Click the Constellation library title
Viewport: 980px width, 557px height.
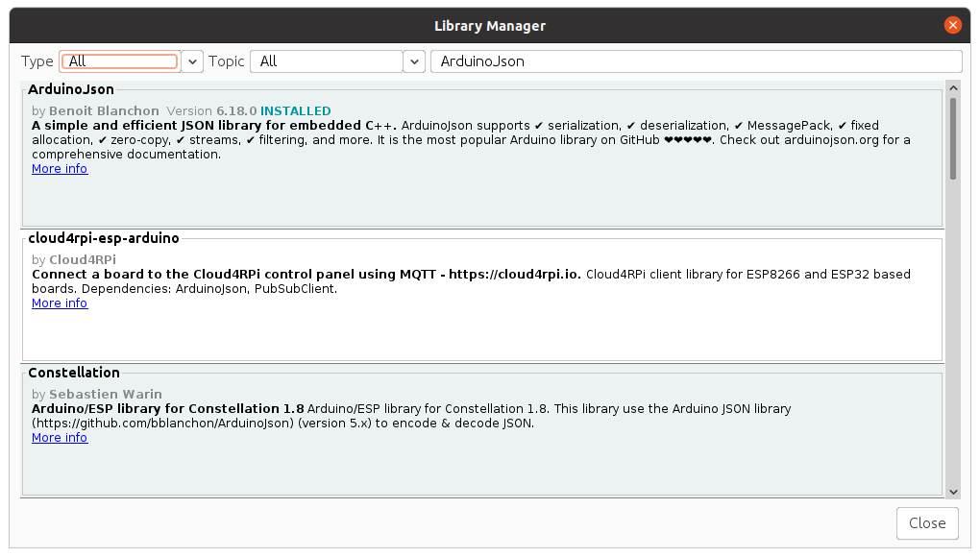(74, 373)
